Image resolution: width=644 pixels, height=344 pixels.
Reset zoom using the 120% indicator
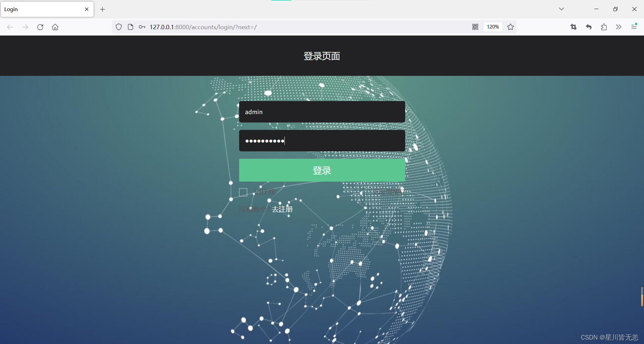(x=493, y=27)
